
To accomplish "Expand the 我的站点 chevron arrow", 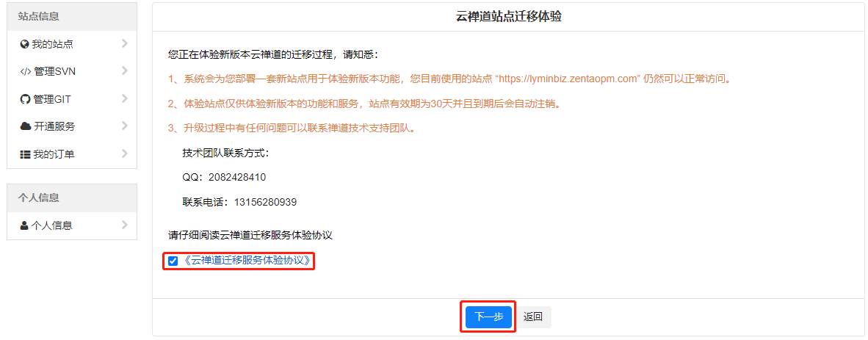I will click(125, 43).
